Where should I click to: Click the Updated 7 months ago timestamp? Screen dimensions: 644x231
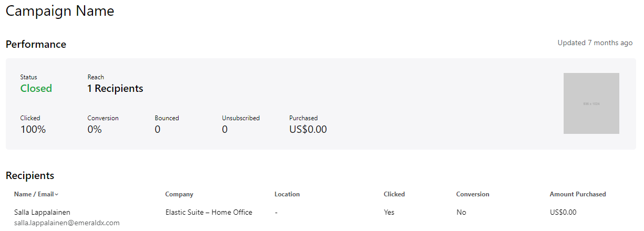tap(595, 43)
